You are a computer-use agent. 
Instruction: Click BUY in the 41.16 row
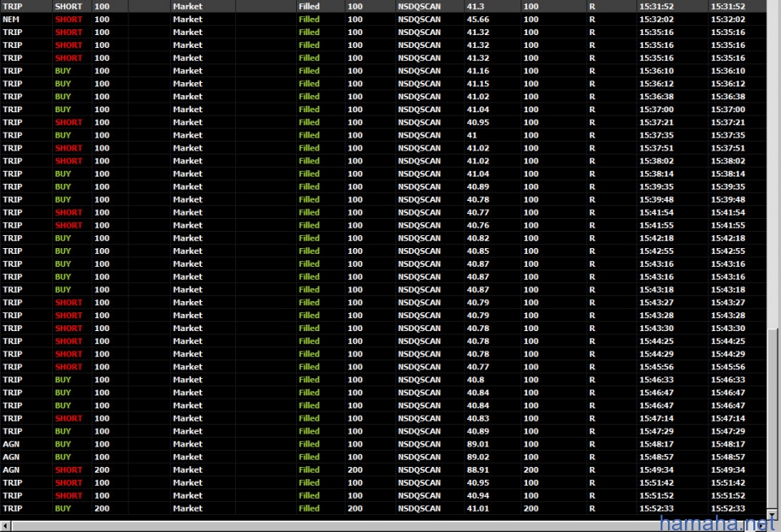coord(63,71)
